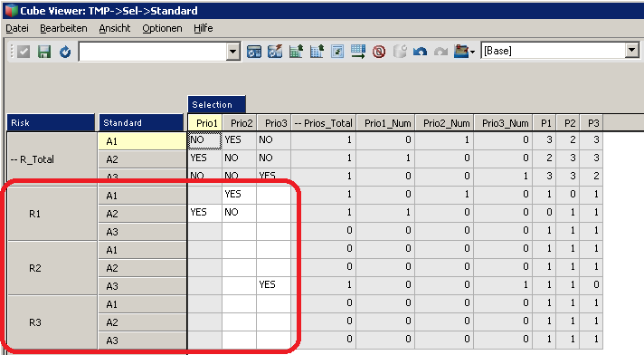This screenshot has width=644, height=355.
Task: Click the Prio1 YES cell in R1 A2
Action: click(205, 213)
